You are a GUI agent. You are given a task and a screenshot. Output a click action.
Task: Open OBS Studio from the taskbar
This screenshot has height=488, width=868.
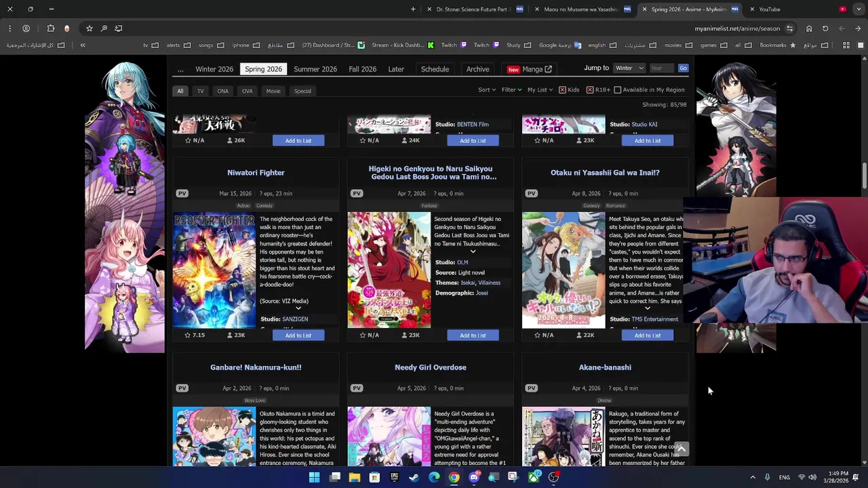pyautogui.click(x=553, y=477)
